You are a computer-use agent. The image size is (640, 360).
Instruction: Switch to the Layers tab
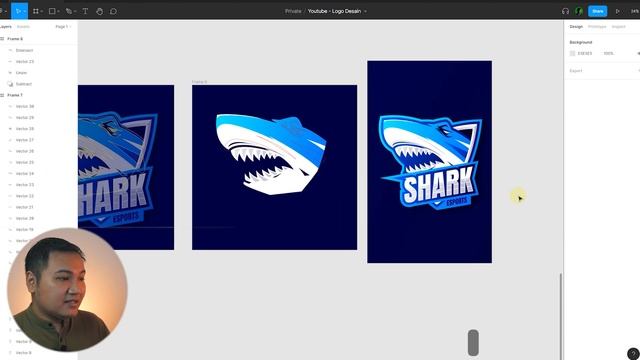(x=5, y=27)
